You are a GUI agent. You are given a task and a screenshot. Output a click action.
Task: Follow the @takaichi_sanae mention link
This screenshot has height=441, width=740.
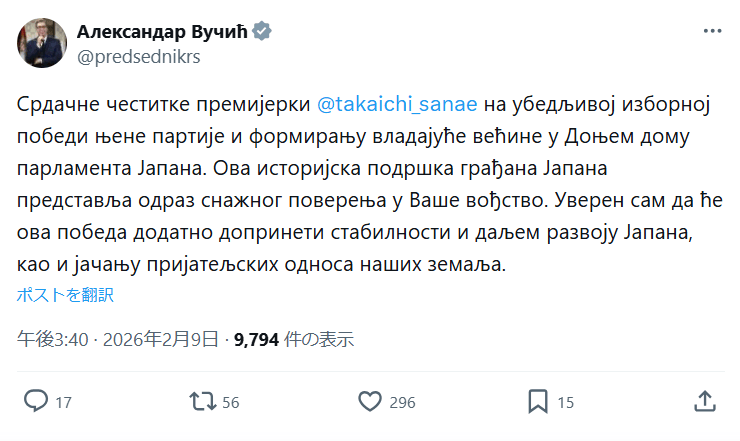tap(397, 105)
